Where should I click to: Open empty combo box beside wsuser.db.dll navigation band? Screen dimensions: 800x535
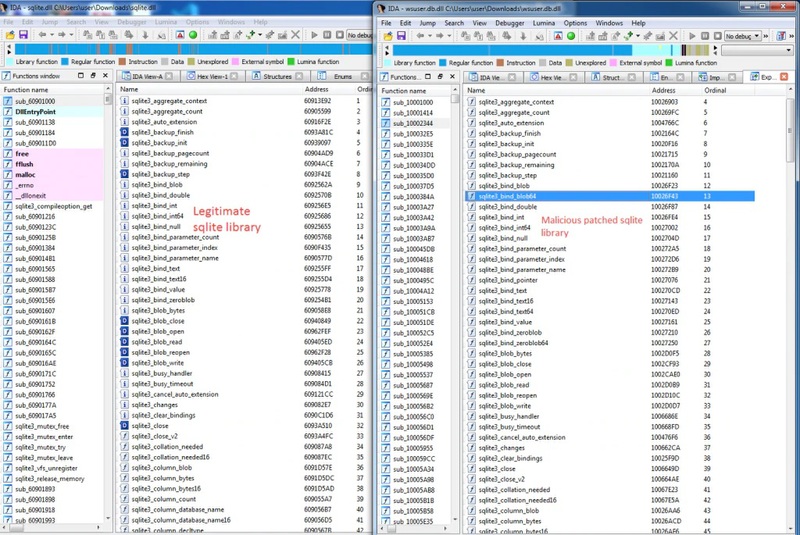757,50
